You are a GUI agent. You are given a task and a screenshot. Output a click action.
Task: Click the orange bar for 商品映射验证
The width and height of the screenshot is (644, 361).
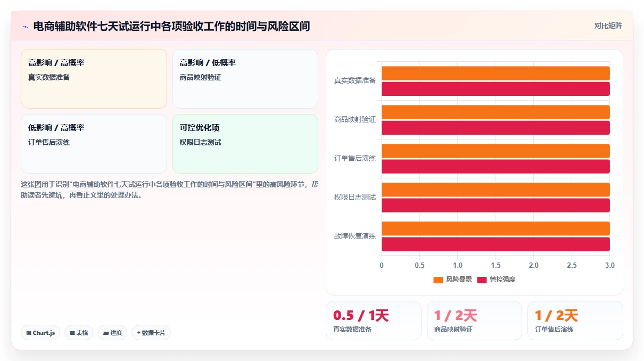(x=496, y=112)
